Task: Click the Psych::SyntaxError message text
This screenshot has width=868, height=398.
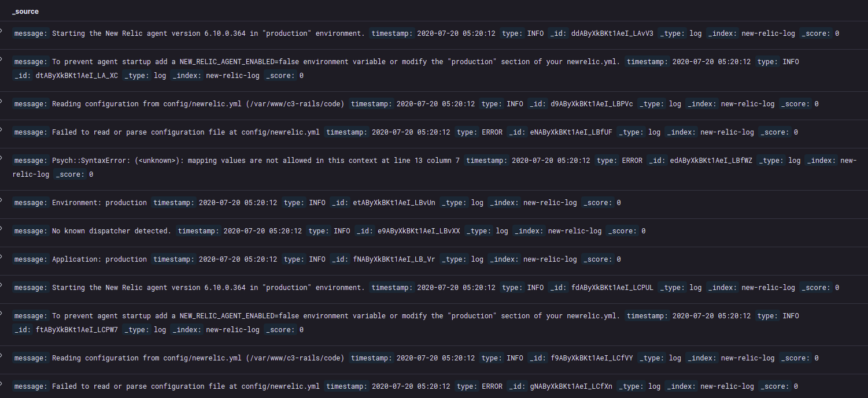Action: coord(256,161)
